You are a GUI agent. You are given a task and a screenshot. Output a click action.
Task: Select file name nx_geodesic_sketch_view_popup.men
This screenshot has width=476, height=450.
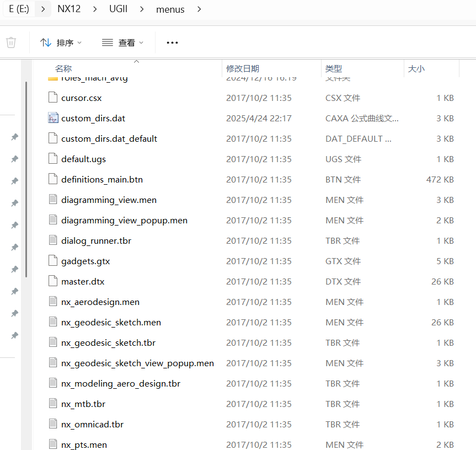point(137,363)
